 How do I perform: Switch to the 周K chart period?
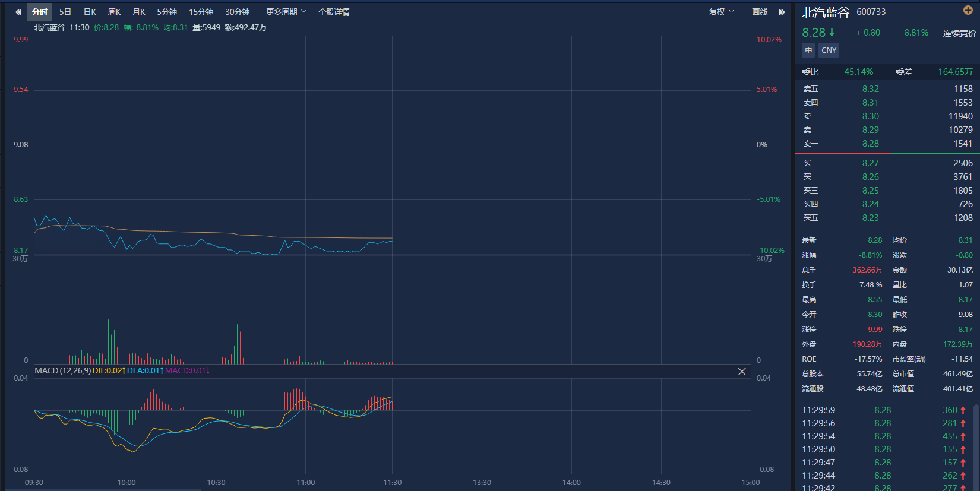click(x=114, y=12)
